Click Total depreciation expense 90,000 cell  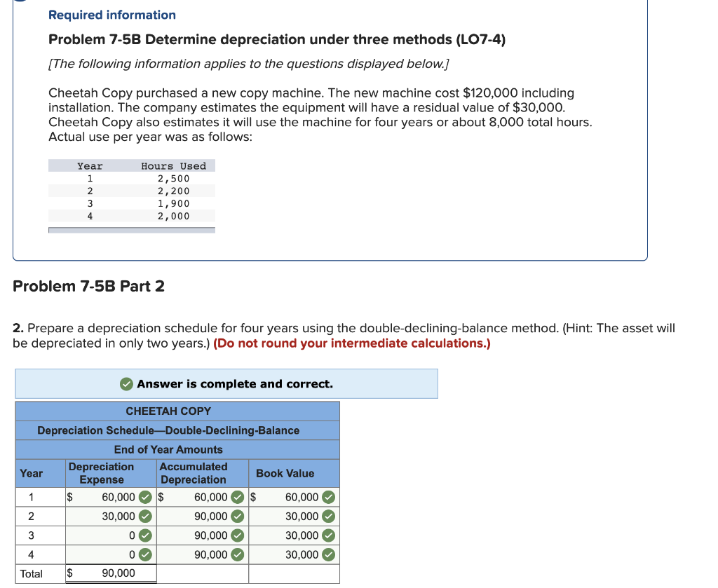click(111, 573)
